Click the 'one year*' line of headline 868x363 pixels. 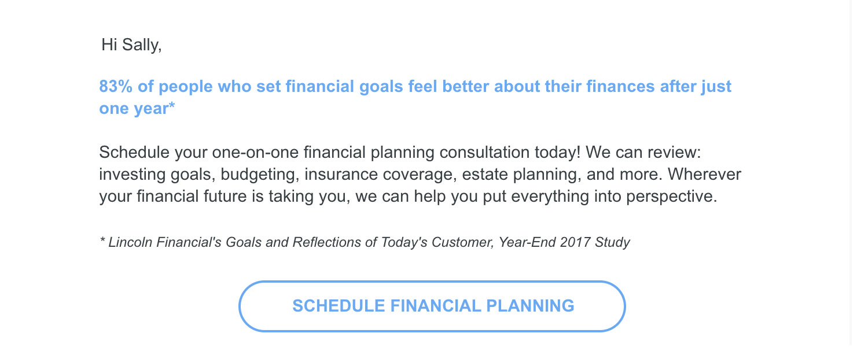(137, 108)
